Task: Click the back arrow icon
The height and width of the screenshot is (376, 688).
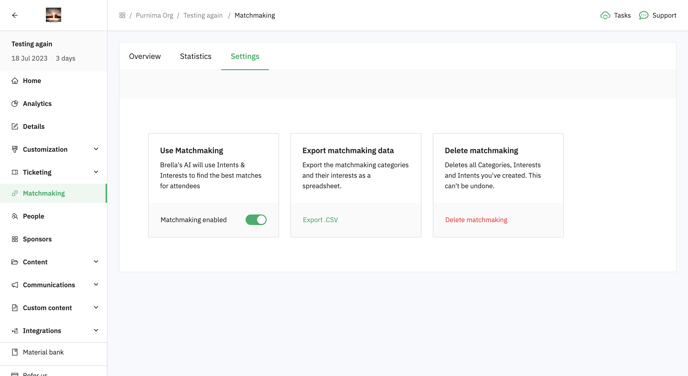Action: (x=15, y=15)
